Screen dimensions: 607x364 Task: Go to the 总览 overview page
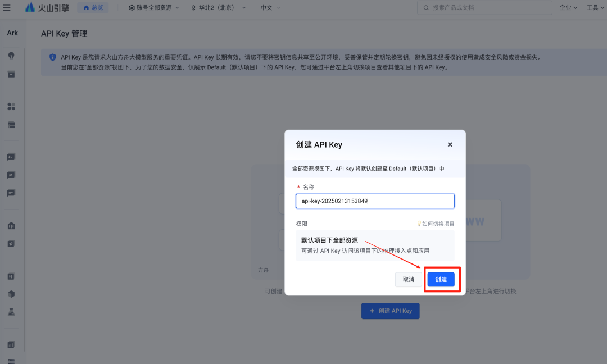coord(93,8)
